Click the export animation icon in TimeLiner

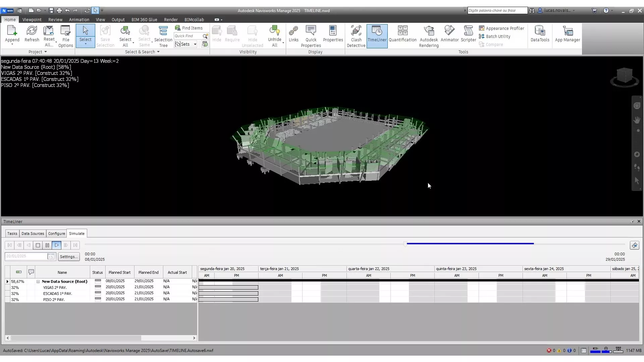point(634,246)
